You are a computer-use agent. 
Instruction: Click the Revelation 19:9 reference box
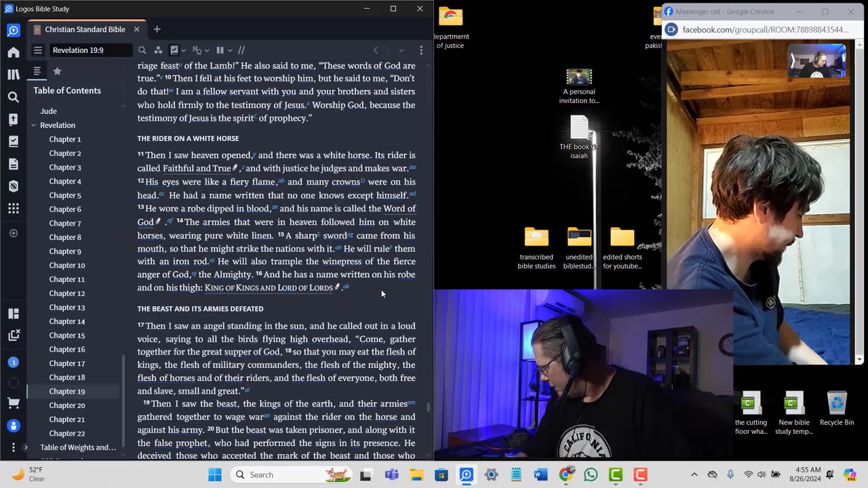click(90, 50)
